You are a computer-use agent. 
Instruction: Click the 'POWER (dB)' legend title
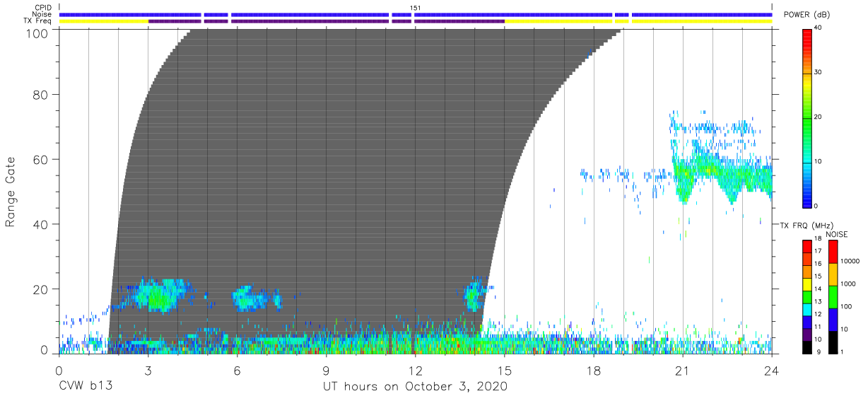(x=806, y=15)
